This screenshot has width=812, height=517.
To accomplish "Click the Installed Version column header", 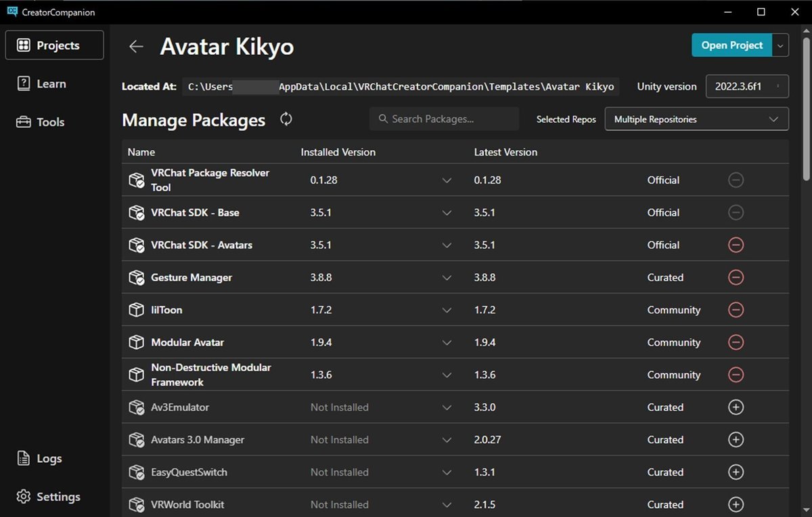I will click(338, 152).
